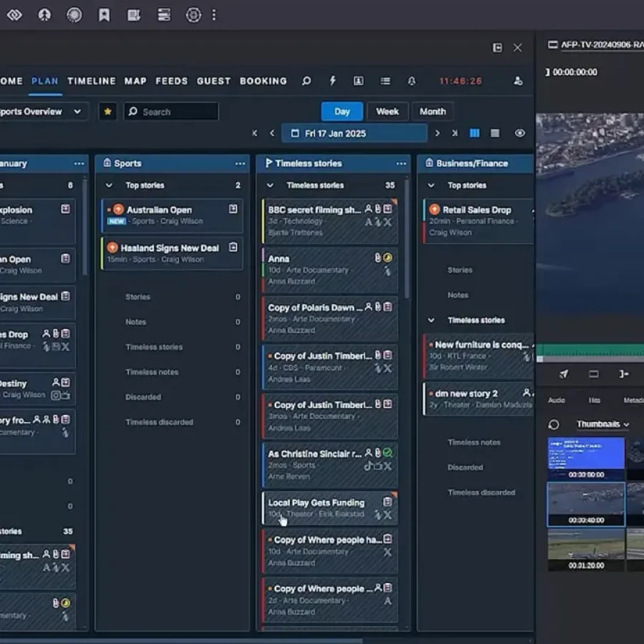The width and height of the screenshot is (644, 644).
Task: Switch to list layout view
Action: pyautogui.click(x=495, y=133)
